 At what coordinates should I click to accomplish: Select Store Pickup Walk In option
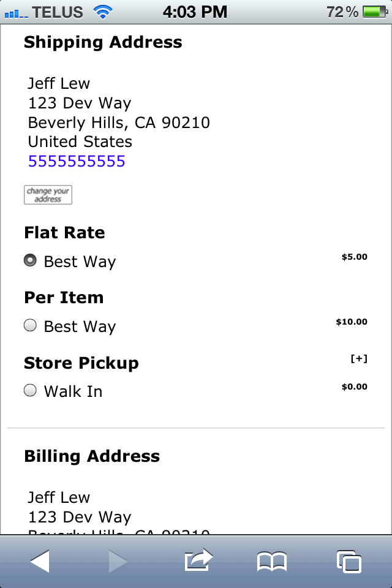[30, 390]
